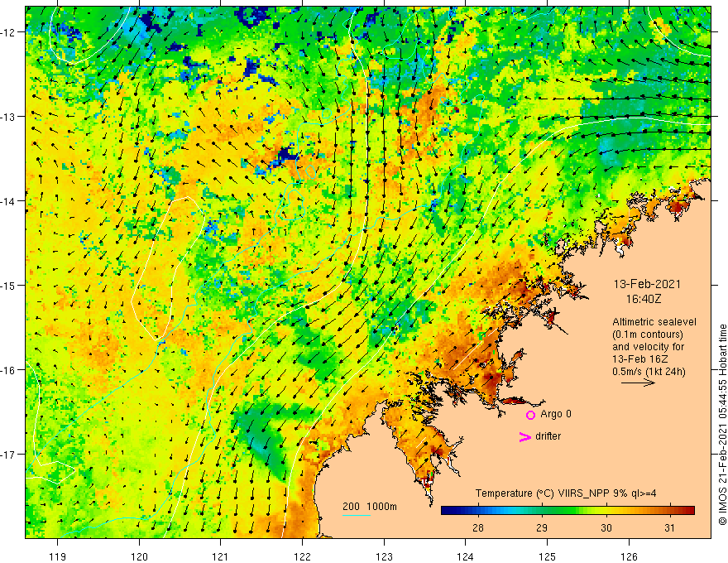Viewport: 728px width, 563px height.
Task: Click the color bar tick label '31'
Action: 669,527
